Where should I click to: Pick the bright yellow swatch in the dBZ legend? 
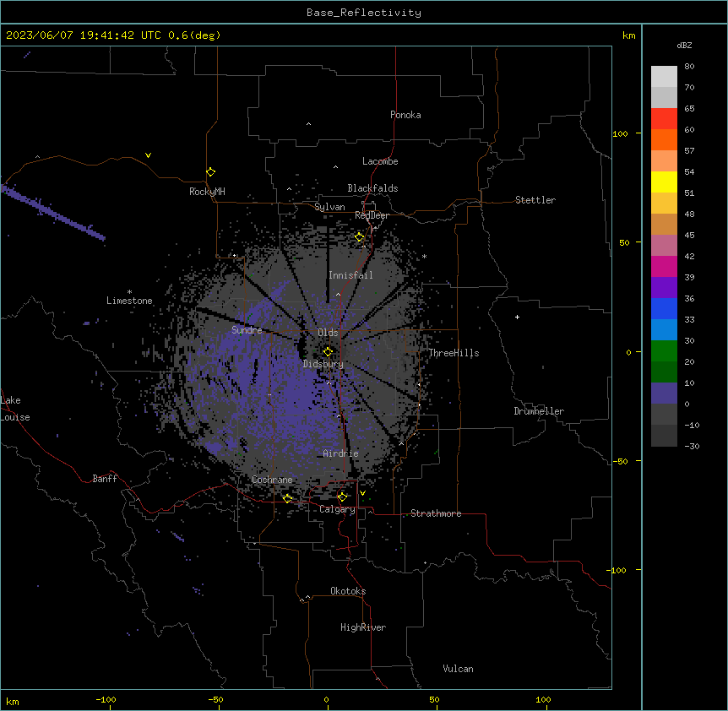pos(664,182)
